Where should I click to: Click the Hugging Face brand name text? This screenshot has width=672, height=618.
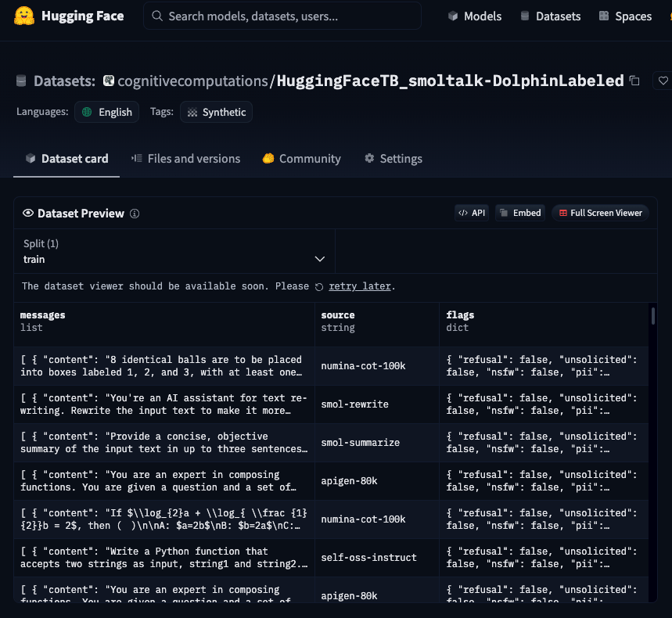point(83,16)
